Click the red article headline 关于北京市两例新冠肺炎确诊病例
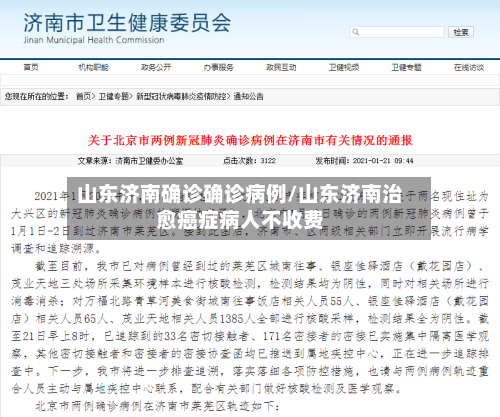This screenshot has height=417, width=500. coord(250,140)
